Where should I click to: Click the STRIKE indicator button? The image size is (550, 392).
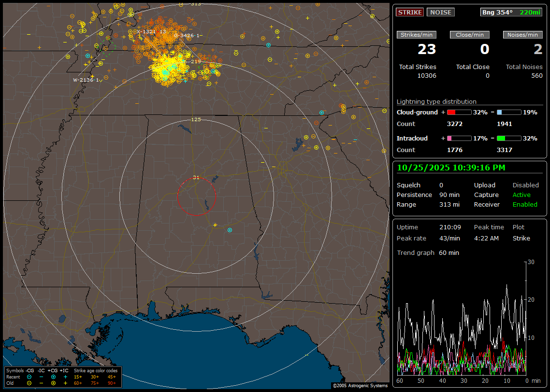[410, 13]
